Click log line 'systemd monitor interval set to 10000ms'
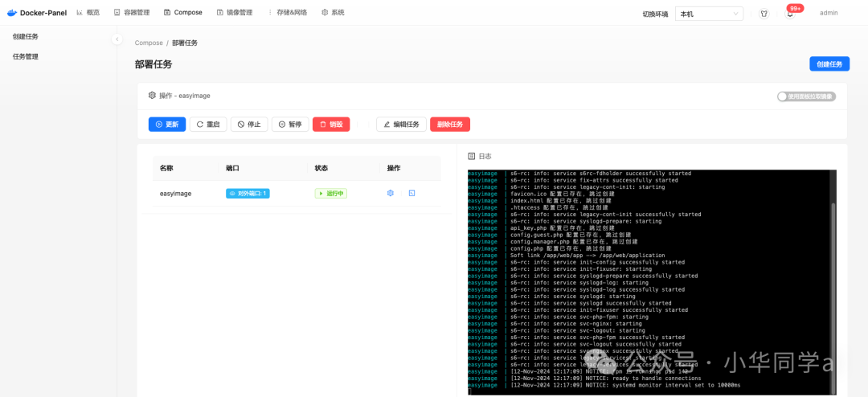868x397 pixels. click(x=625, y=385)
